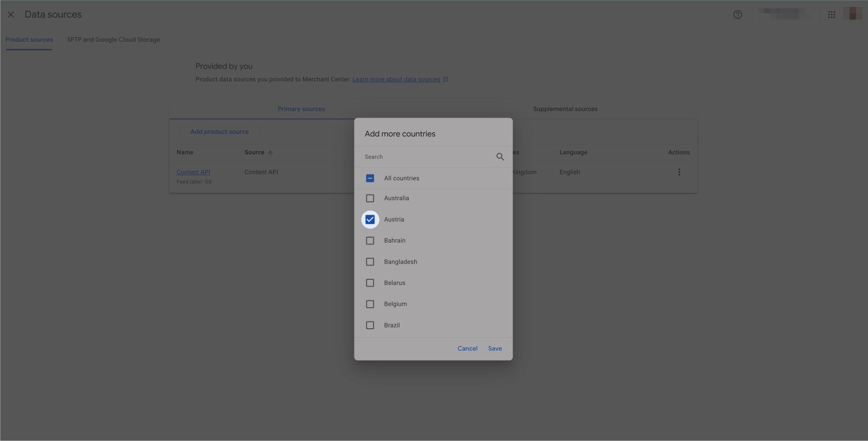This screenshot has width=868, height=441.
Task: Click the Add product source button
Action: pyautogui.click(x=219, y=132)
